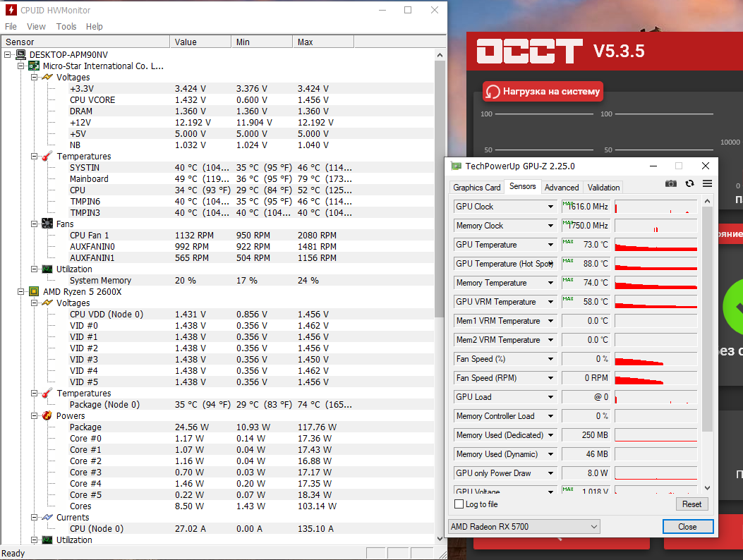Image resolution: width=743 pixels, height=560 pixels.
Task: Switch to the Advanced tab
Action: 562,187
